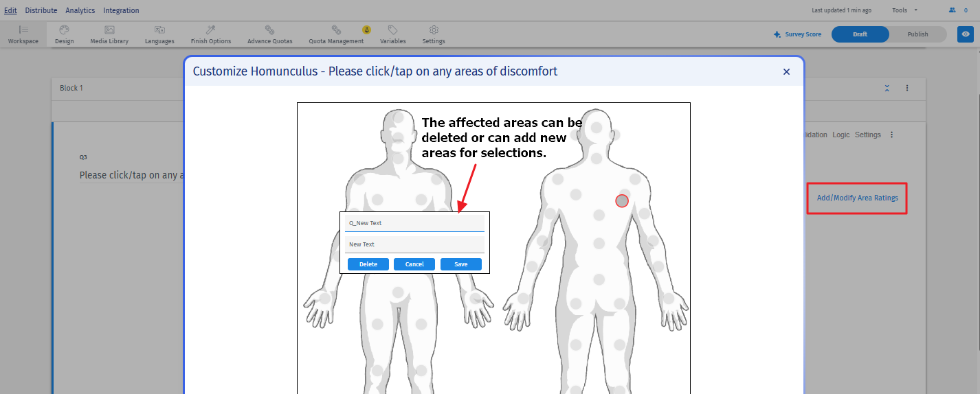The height and width of the screenshot is (394, 980).
Task: Collapse Block 1 with double chevron
Action: (887, 88)
